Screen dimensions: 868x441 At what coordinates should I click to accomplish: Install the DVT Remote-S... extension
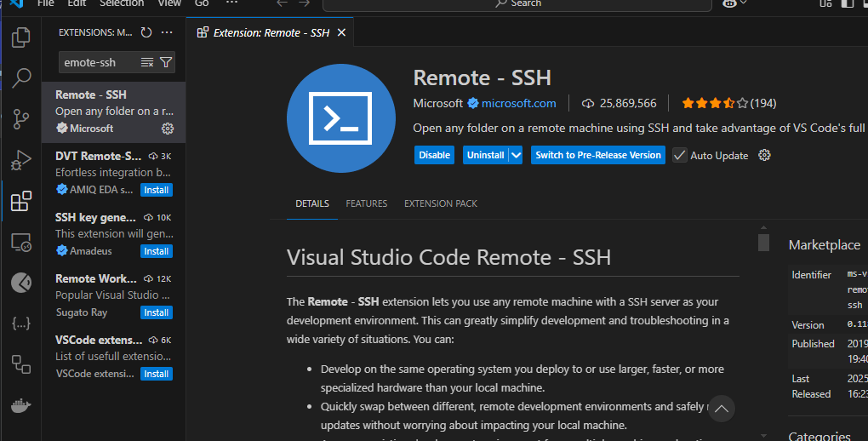point(157,190)
